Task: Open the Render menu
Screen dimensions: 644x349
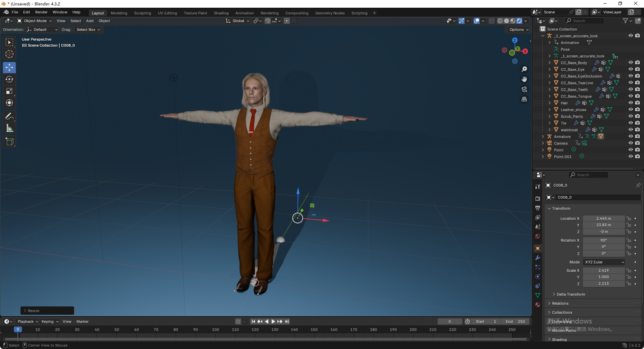Action: tap(41, 12)
